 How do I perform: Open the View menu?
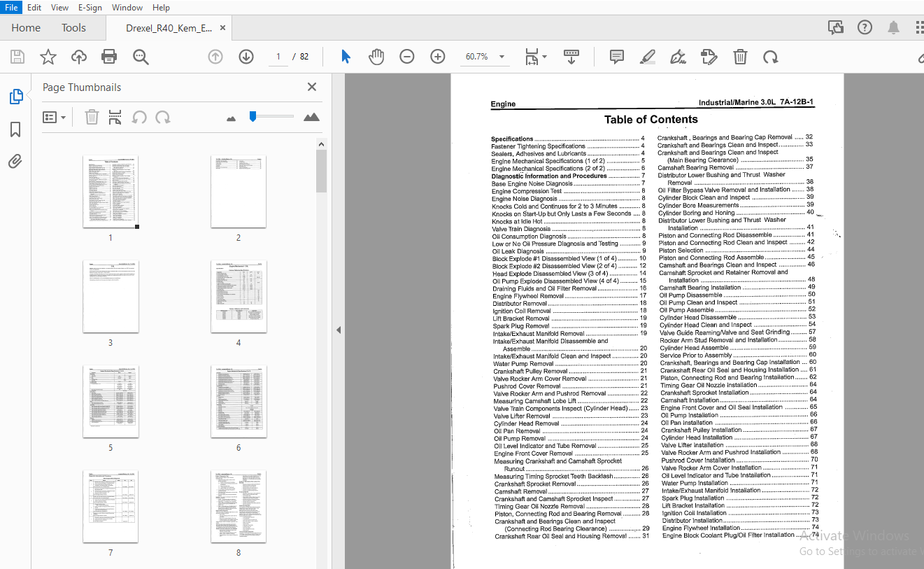click(x=59, y=8)
